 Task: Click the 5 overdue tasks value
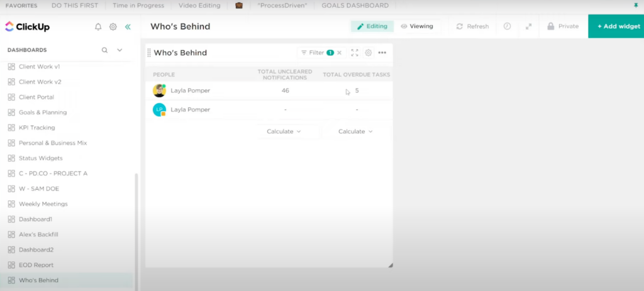coord(357,91)
